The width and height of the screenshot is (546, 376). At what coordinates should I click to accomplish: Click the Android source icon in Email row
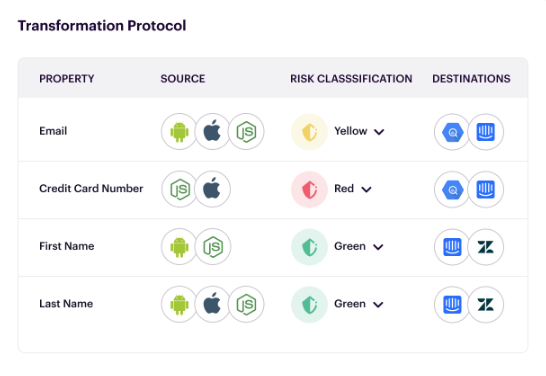pos(179,132)
